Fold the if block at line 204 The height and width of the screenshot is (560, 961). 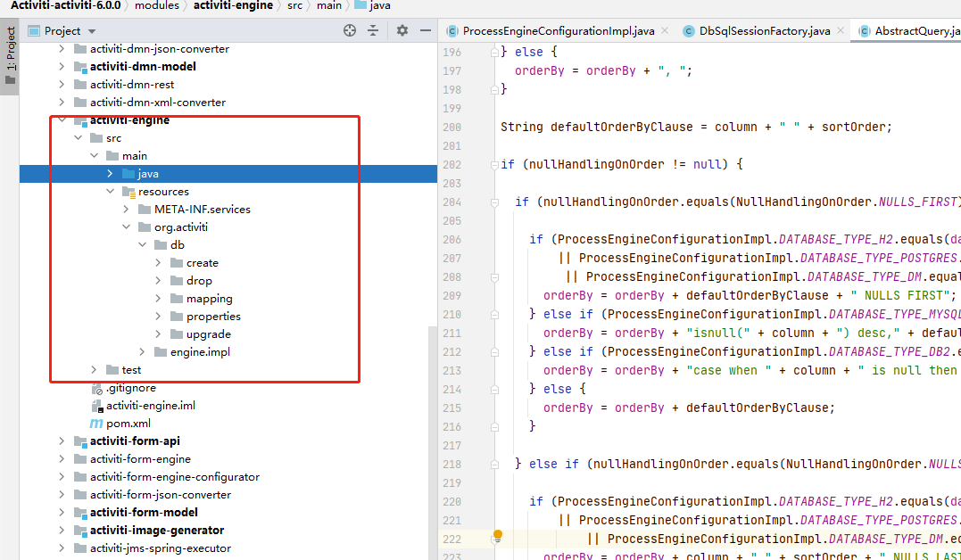coord(494,202)
